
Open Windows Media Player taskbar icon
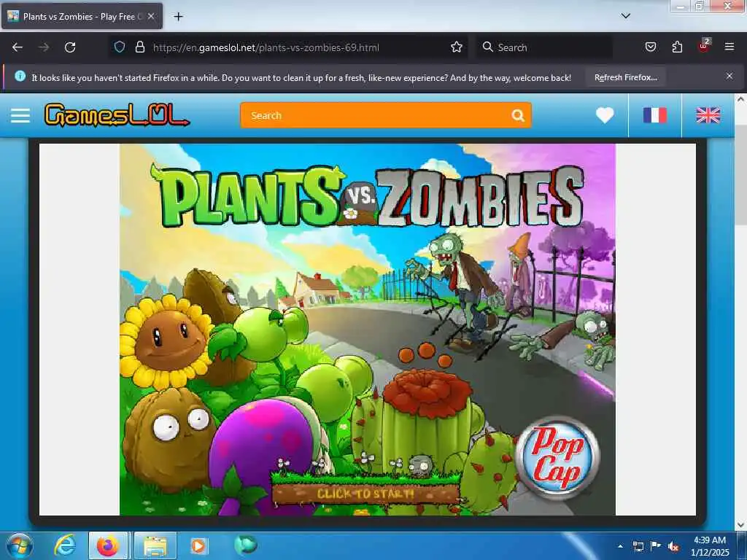198,546
